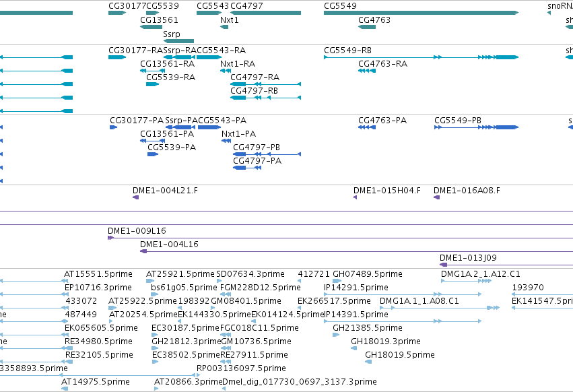This screenshot has height=392, width=573.
Task: Select the CG4763-PA protein label
Action: tap(382, 121)
